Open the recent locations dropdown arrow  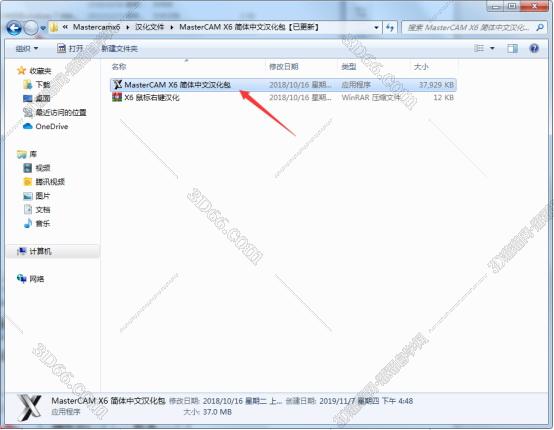43,28
